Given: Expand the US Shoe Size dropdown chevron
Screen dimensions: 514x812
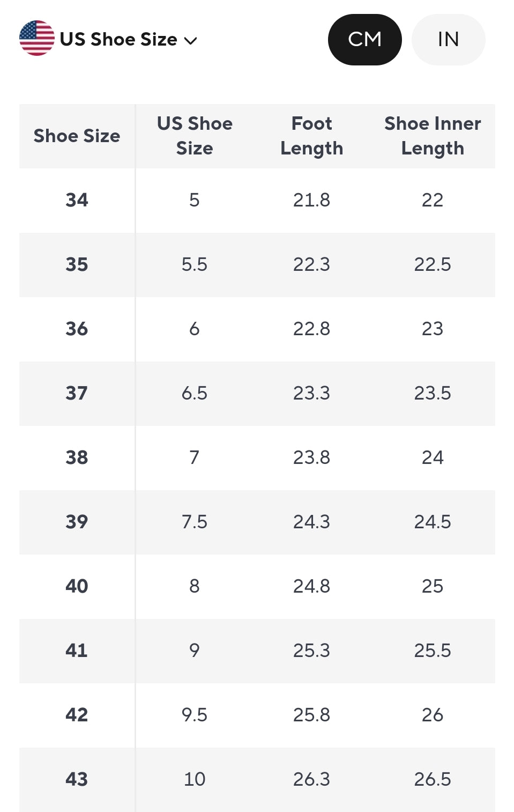Looking at the screenshot, I should coord(191,40).
